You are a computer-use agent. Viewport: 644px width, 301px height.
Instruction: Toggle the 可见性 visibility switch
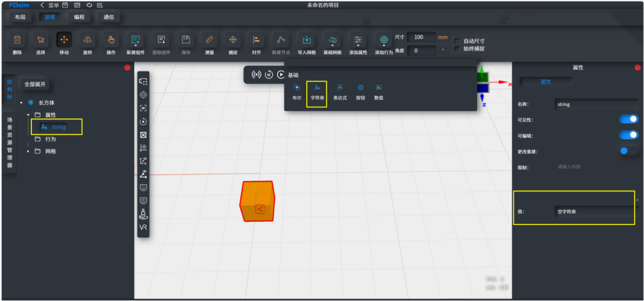[x=629, y=119]
